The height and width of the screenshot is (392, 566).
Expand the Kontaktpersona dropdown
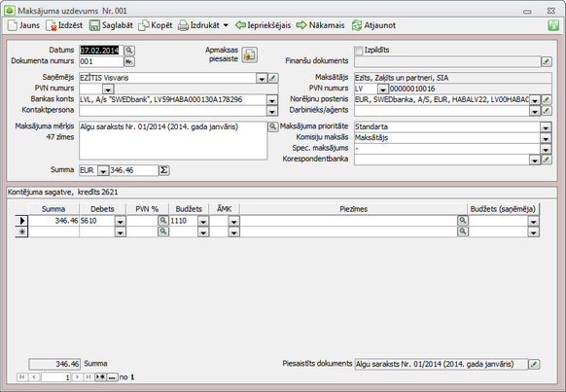272,111
